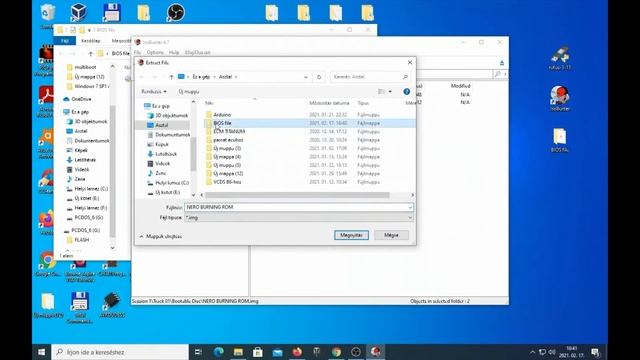Screen dimensions: 640x360
Task: Open the Kezdőlap tab in background Explorer window
Action: click(91, 41)
